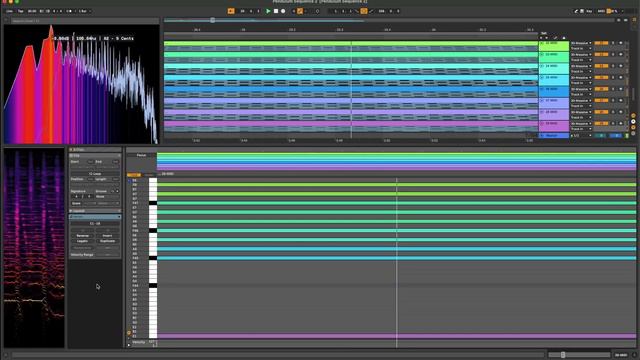Select the dark blue track header
The height and width of the screenshot is (360, 640).
pyautogui.click(x=554, y=91)
